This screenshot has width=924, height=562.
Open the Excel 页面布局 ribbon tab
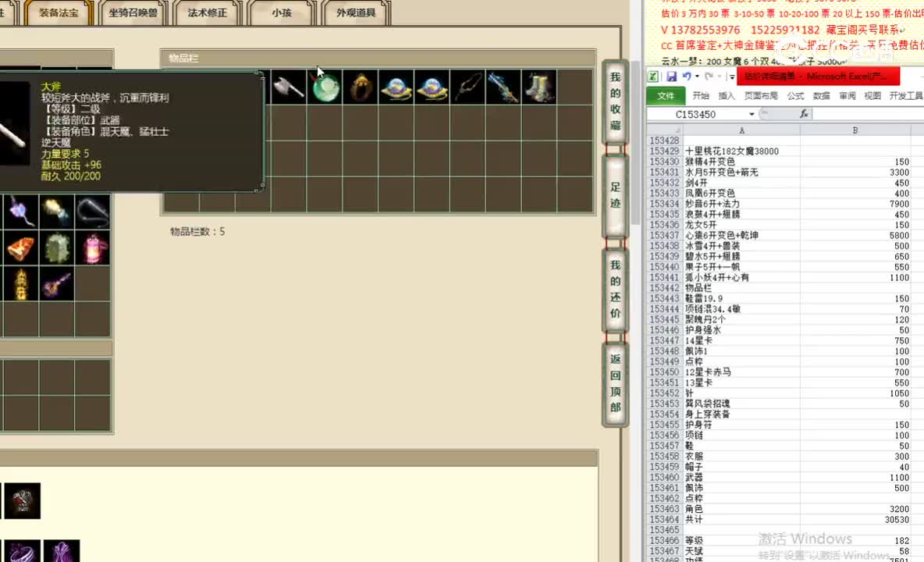click(761, 95)
